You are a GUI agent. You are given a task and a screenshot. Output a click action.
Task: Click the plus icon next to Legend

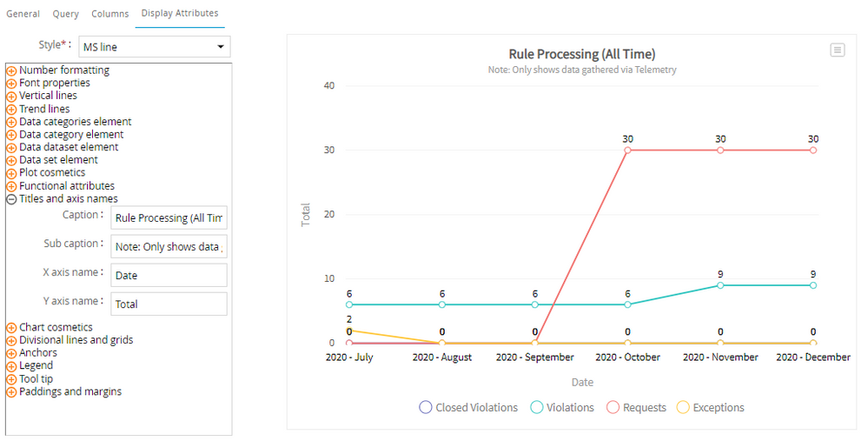pyautogui.click(x=11, y=366)
